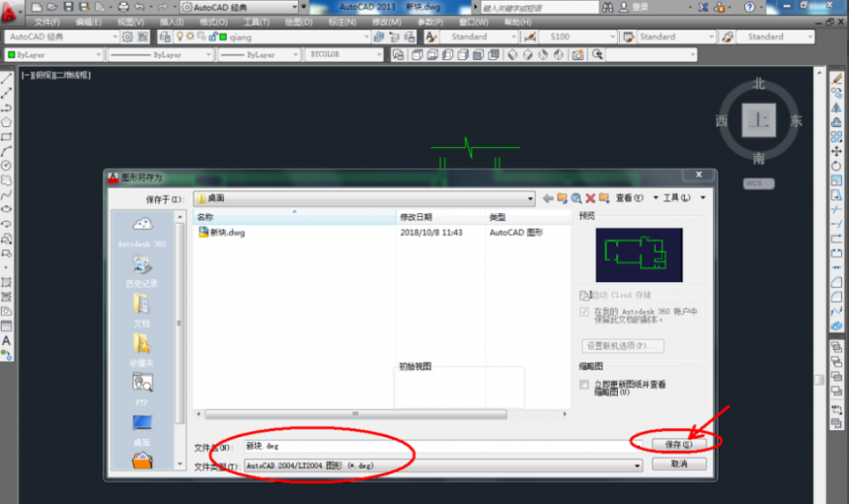Click the Open file icon in quick access toolbar

pos(52,7)
